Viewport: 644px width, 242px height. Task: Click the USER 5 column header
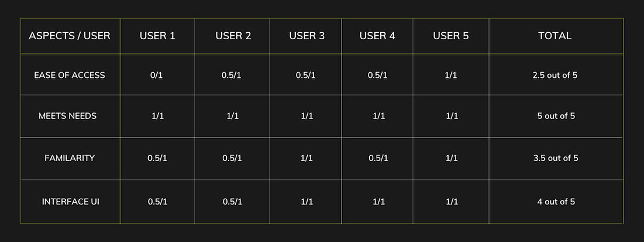451,36
